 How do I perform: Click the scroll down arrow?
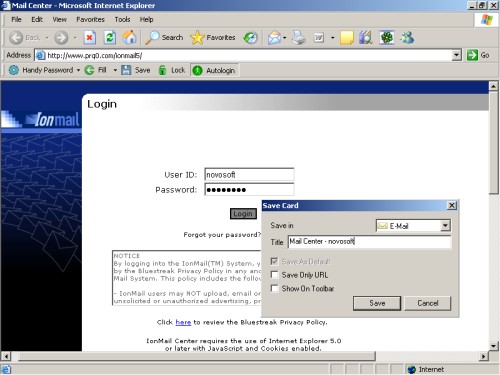(494, 346)
